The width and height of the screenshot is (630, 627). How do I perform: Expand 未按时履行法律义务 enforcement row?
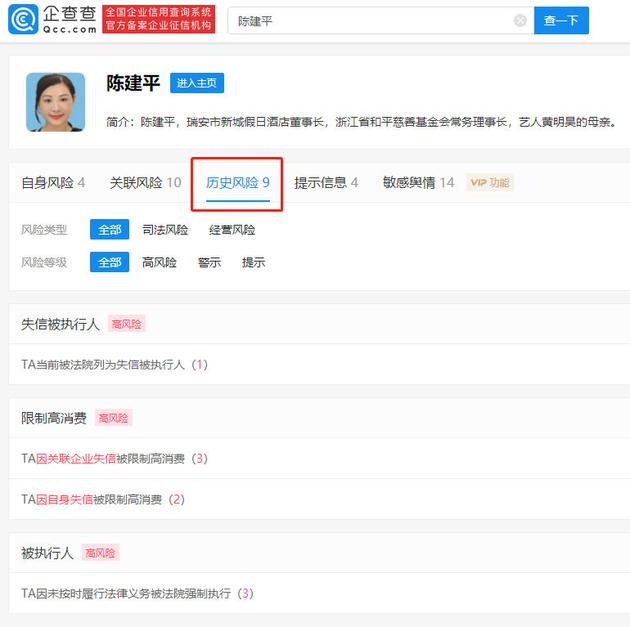[137, 593]
